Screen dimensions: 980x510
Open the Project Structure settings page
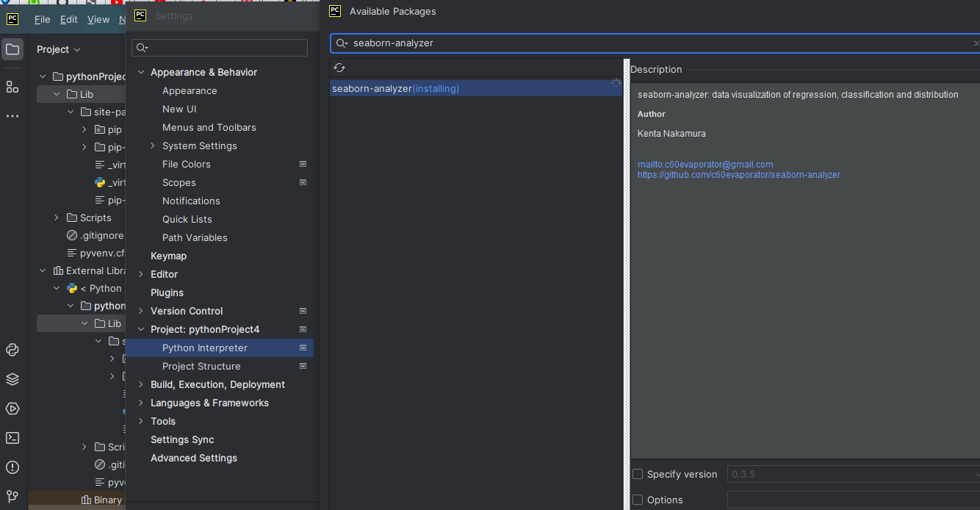click(x=201, y=366)
